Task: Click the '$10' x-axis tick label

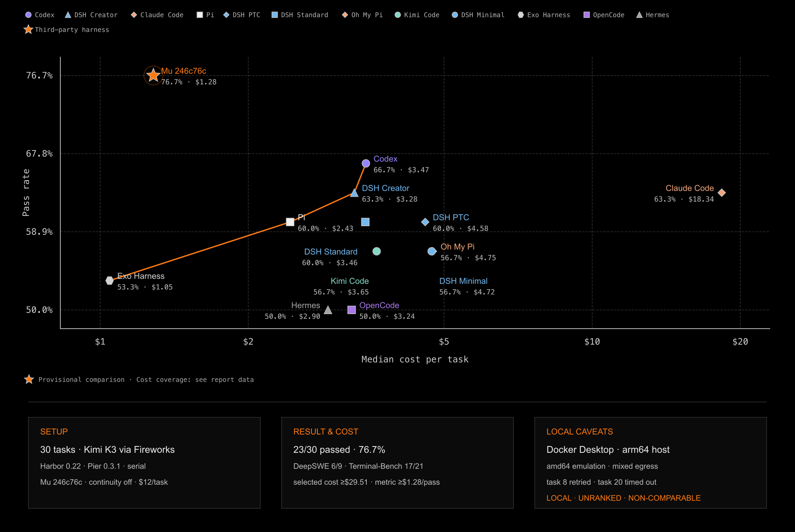Action: pos(592,342)
